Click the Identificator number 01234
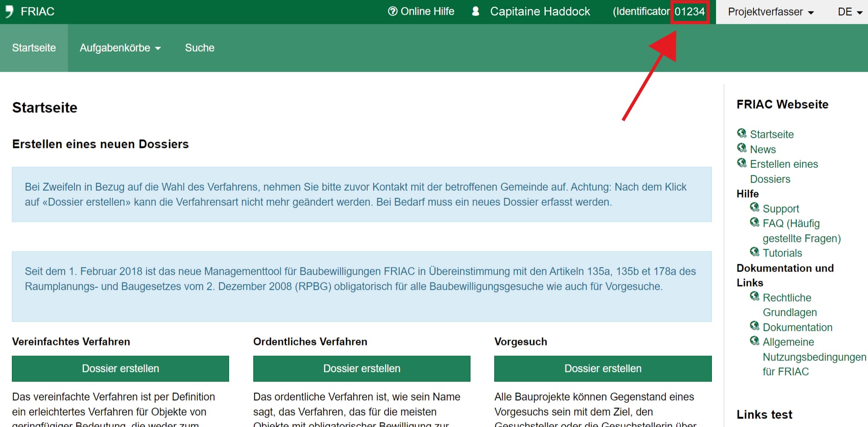 point(690,12)
